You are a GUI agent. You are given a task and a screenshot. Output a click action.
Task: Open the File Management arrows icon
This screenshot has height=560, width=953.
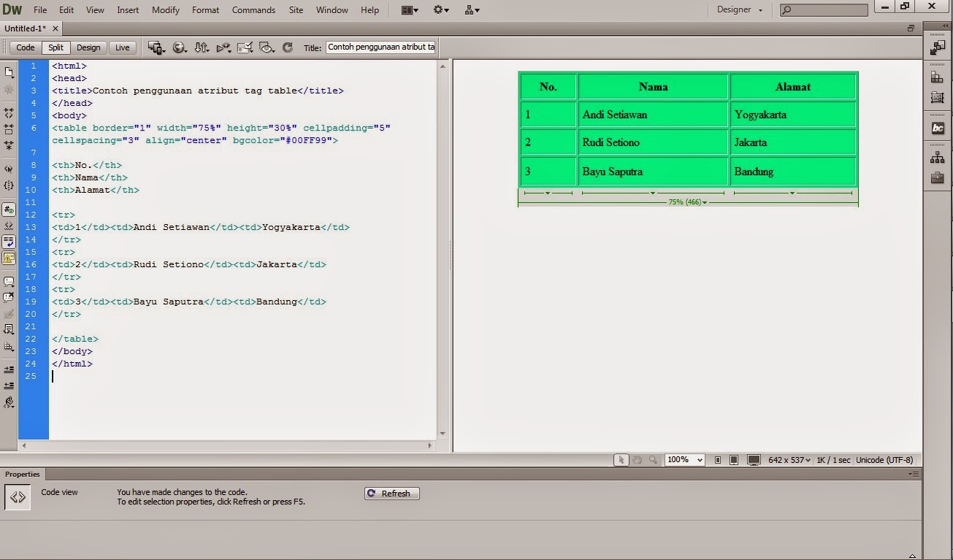pos(202,47)
